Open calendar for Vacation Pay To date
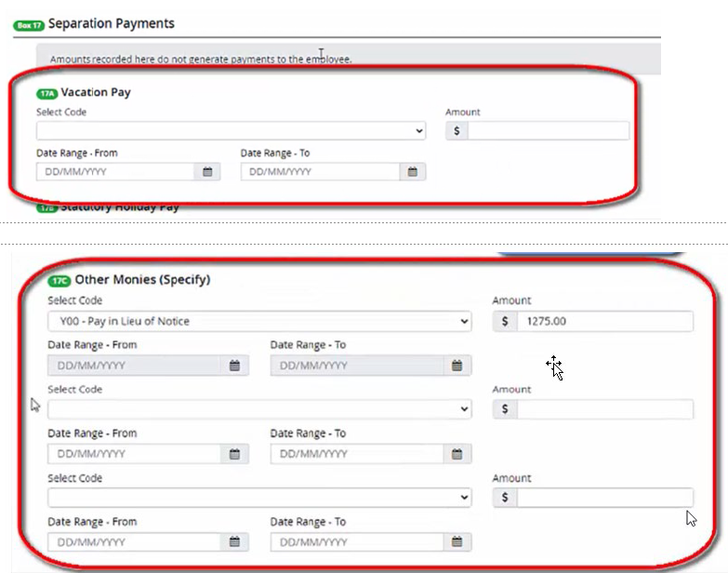Image resolution: width=728 pixels, height=573 pixels. coord(413,172)
